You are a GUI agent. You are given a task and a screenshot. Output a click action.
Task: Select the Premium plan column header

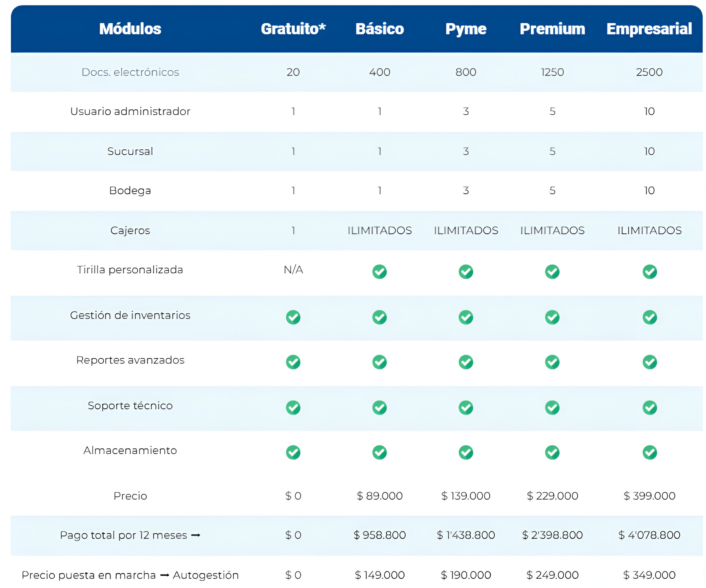(x=552, y=29)
